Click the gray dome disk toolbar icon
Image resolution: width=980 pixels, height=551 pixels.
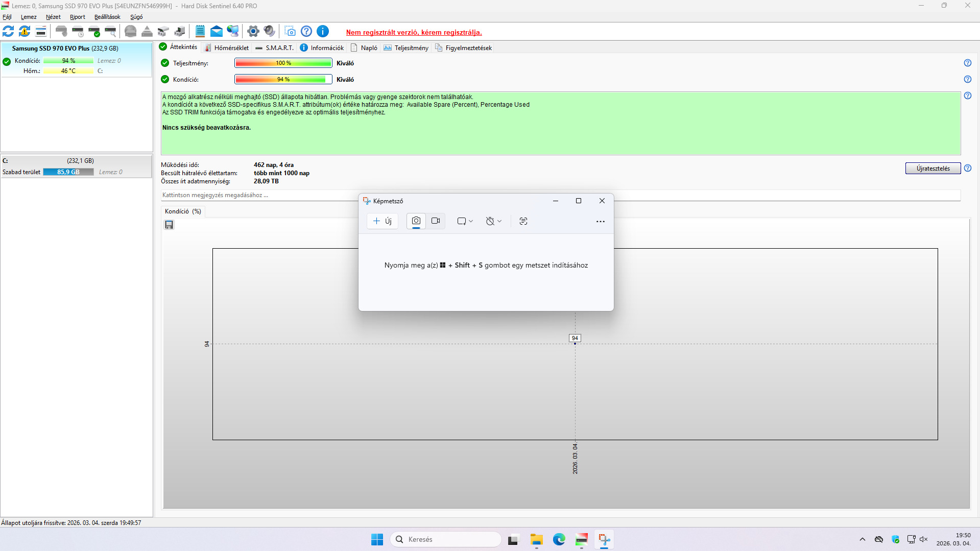tap(131, 32)
